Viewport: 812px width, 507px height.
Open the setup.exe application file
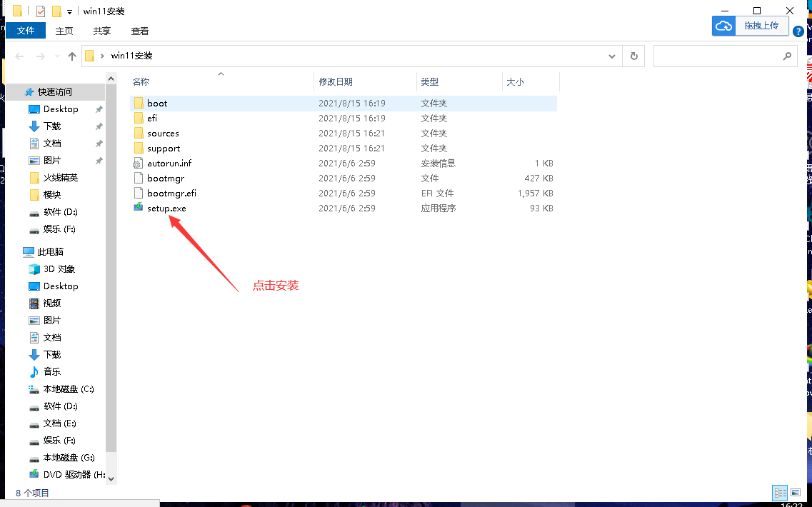166,209
